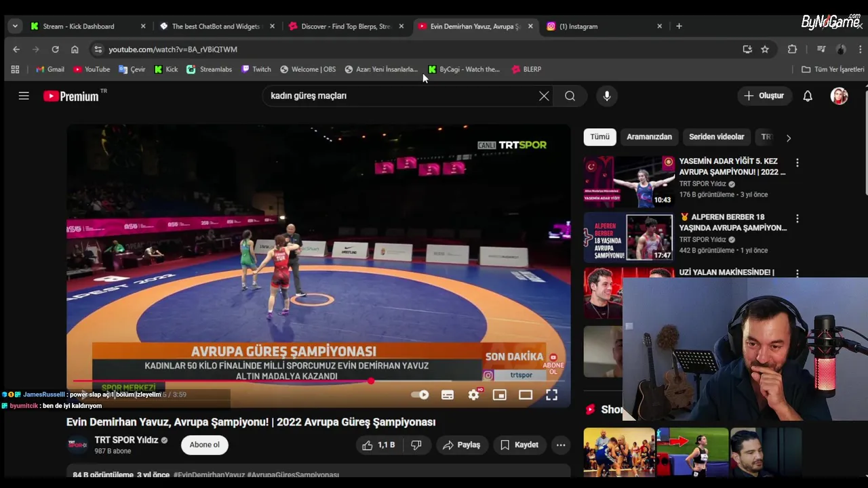Open options for Uzi Yalan Makinesinde video
This screenshot has height=488, width=868.
click(x=797, y=273)
